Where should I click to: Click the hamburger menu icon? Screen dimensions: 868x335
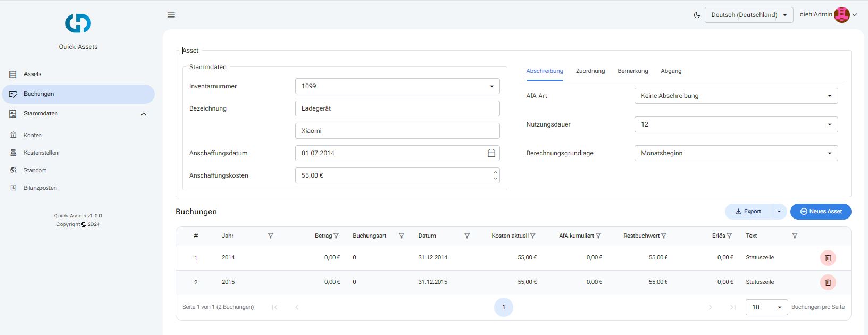(171, 15)
